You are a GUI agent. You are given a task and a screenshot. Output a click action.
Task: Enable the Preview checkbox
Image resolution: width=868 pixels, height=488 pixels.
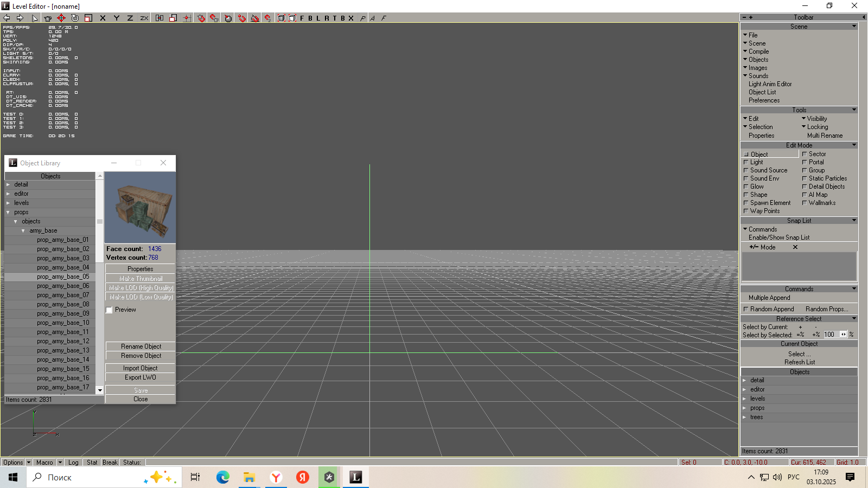(x=110, y=310)
